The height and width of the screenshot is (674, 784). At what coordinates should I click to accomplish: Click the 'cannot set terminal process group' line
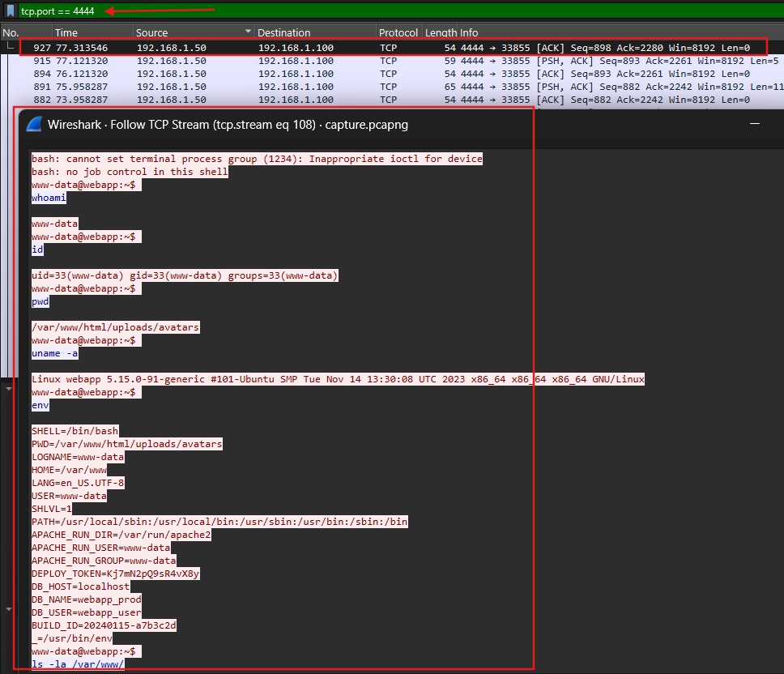coord(257,159)
